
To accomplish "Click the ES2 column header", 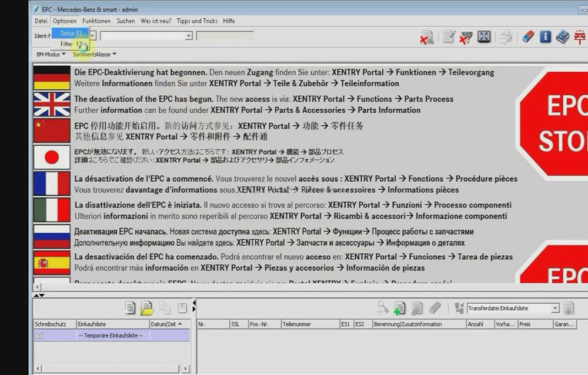I will (x=363, y=324).
